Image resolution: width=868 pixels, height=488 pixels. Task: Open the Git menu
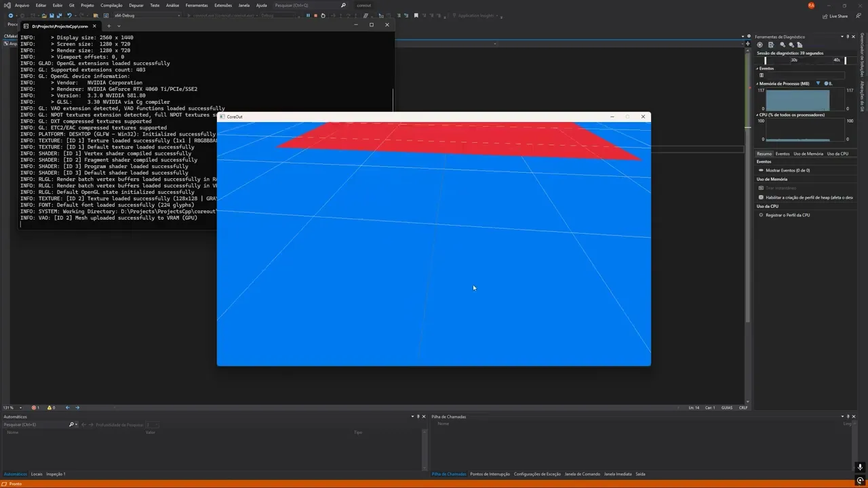[x=71, y=5]
